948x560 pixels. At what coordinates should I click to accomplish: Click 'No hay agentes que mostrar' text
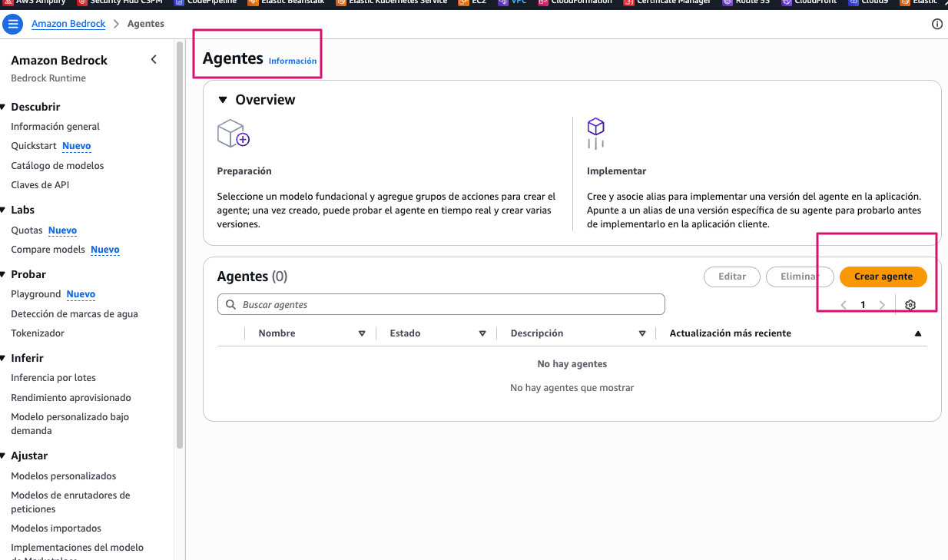(x=572, y=388)
